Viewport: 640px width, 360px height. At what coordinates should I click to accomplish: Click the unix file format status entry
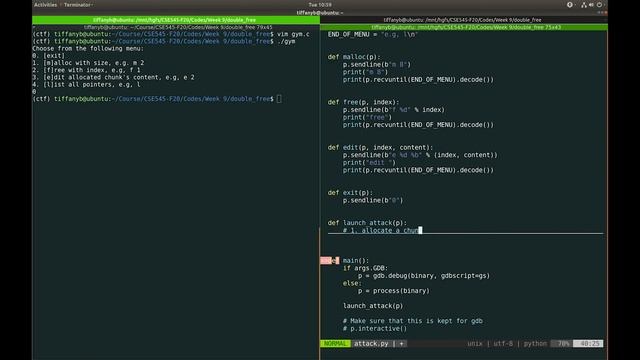[x=475, y=344]
